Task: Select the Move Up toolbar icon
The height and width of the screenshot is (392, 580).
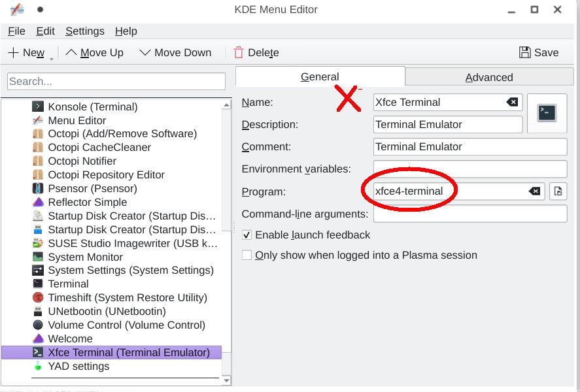Action: pos(69,52)
